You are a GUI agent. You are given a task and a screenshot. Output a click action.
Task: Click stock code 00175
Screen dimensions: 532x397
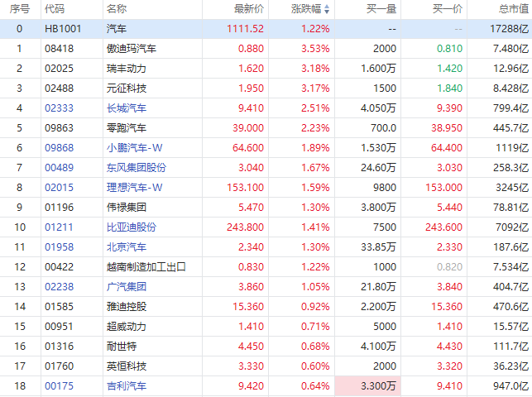click(59, 385)
